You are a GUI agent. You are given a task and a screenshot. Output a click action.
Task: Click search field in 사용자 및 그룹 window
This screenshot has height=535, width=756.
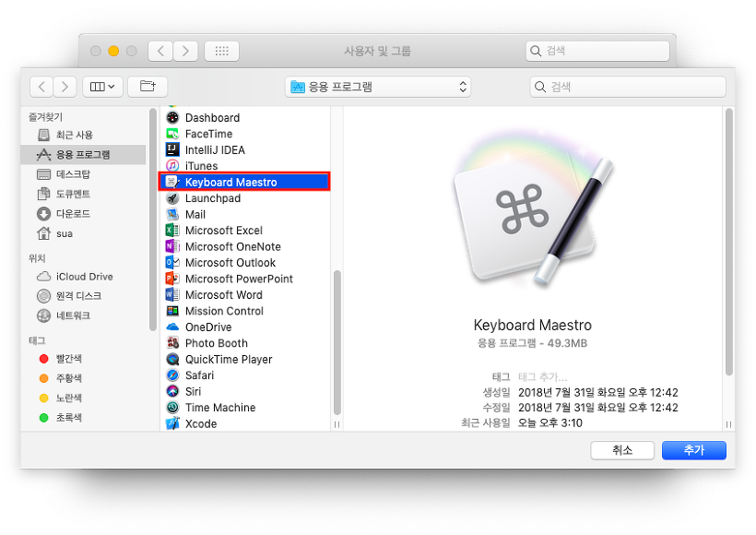coord(597,51)
